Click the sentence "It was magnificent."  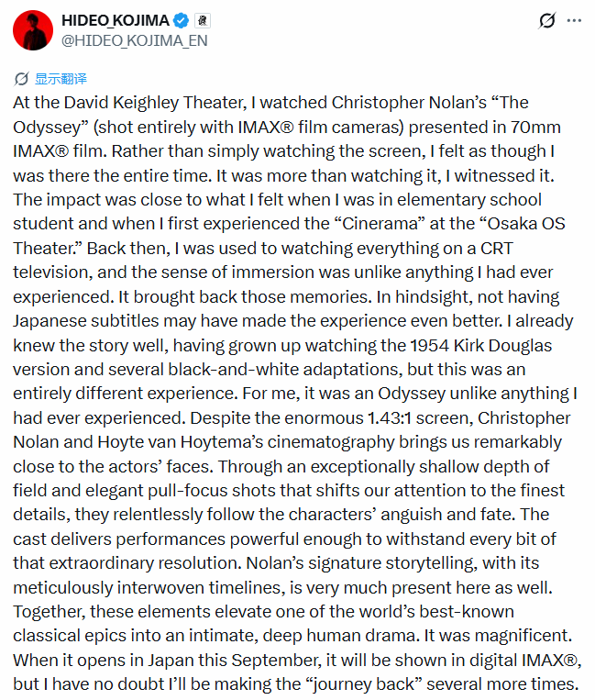click(498, 636)
